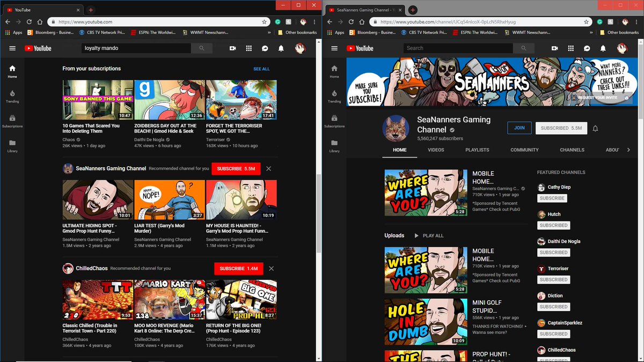Open Library in right window sidebar
This screenshot has width=644, height=362.
tap(334, 146)
